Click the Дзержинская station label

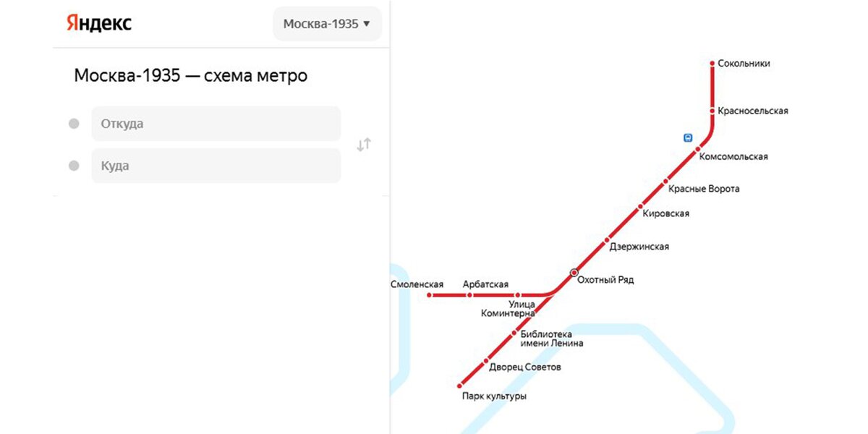[x=639, y=247]
